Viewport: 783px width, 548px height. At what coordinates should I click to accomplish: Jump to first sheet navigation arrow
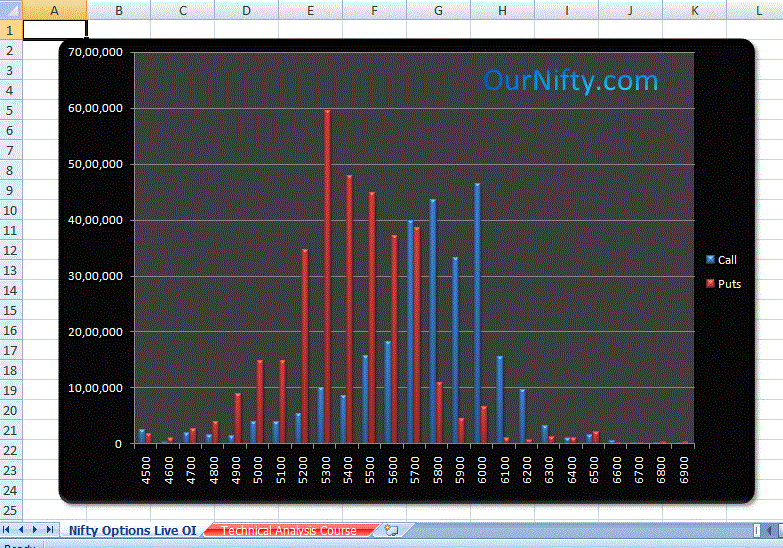tap(6, 530)
